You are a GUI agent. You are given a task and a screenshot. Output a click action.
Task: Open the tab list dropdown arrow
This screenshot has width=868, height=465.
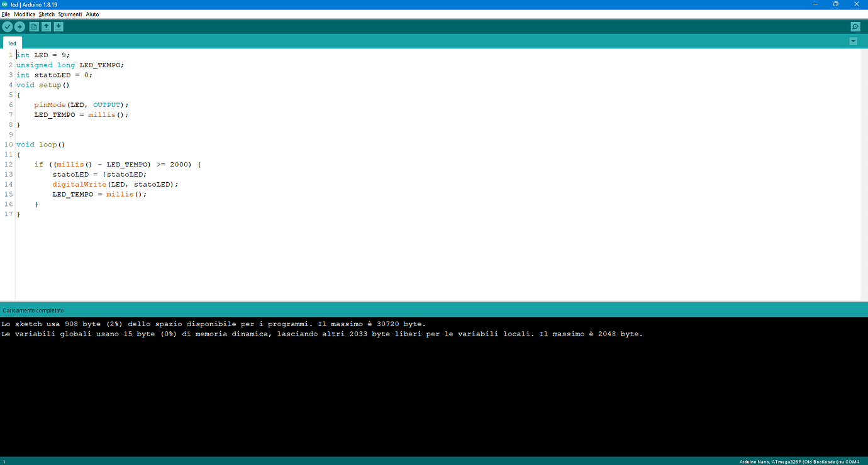[853, 41]
